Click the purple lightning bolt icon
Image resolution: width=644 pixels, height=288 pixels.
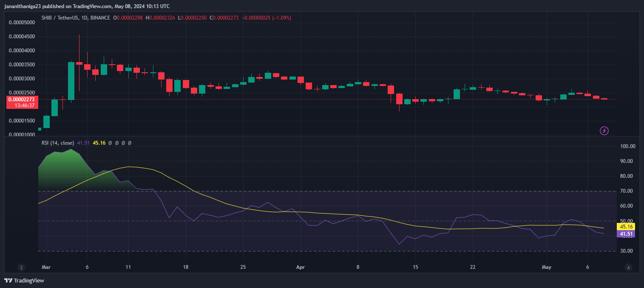pyautogui.click(x=604, y=131)
